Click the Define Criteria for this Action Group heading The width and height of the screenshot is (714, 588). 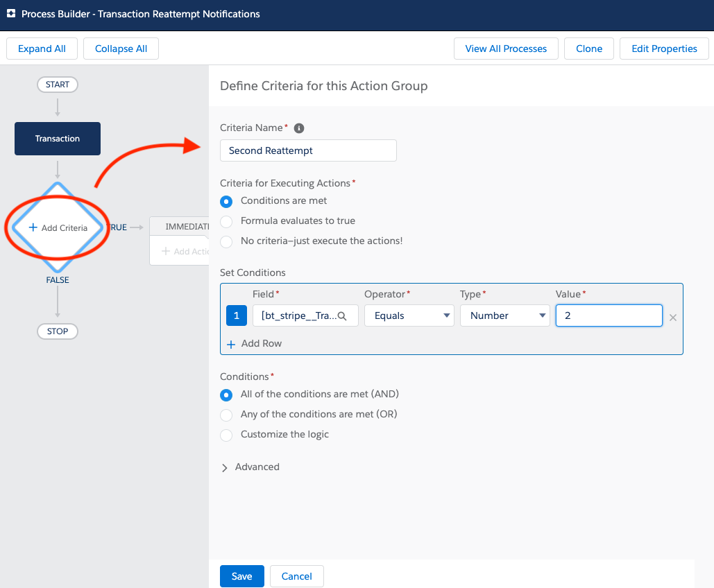click(x=324, y=86)
